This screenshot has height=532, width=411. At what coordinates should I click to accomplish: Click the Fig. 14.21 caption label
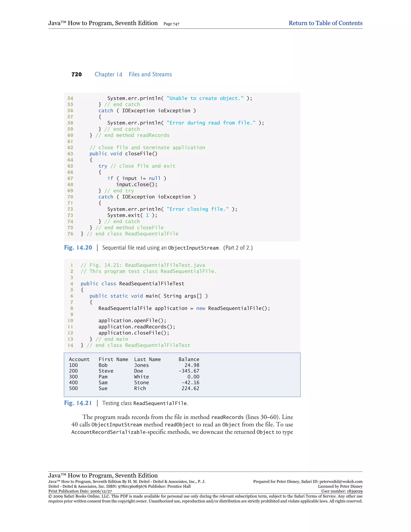(78, 403)
